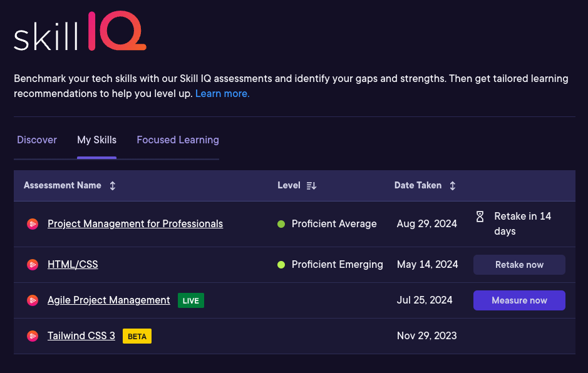Viewport: 588px width, 373px height.
Task: Click the Pluralsight icon beside Project Management for Professionals
Action: coord(33,224)
